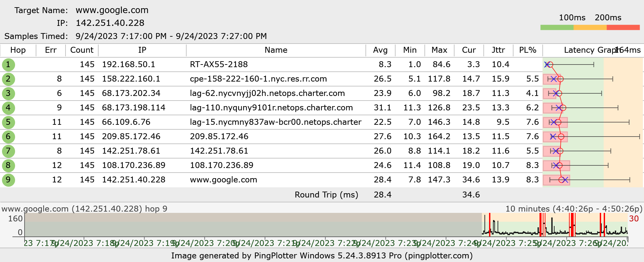Click the 7:20 time label on timeline axis
Viewport: 644px width, 262px height.
point(204,243)
